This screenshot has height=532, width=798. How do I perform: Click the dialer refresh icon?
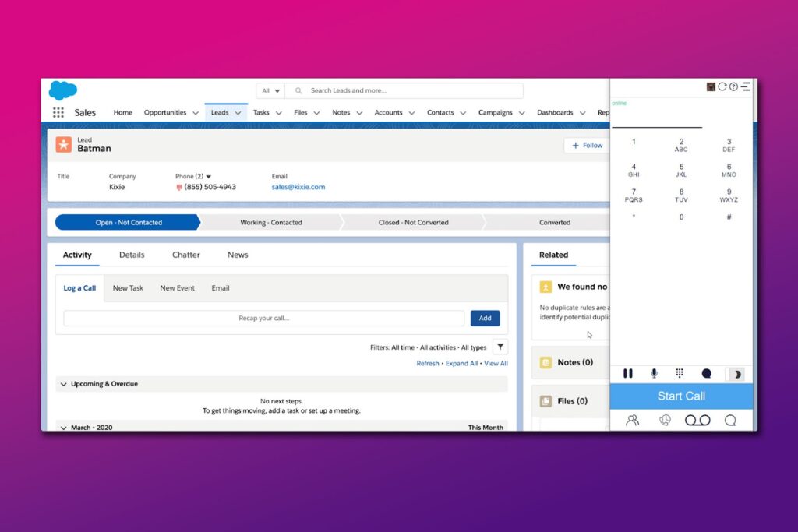(722, 86)
